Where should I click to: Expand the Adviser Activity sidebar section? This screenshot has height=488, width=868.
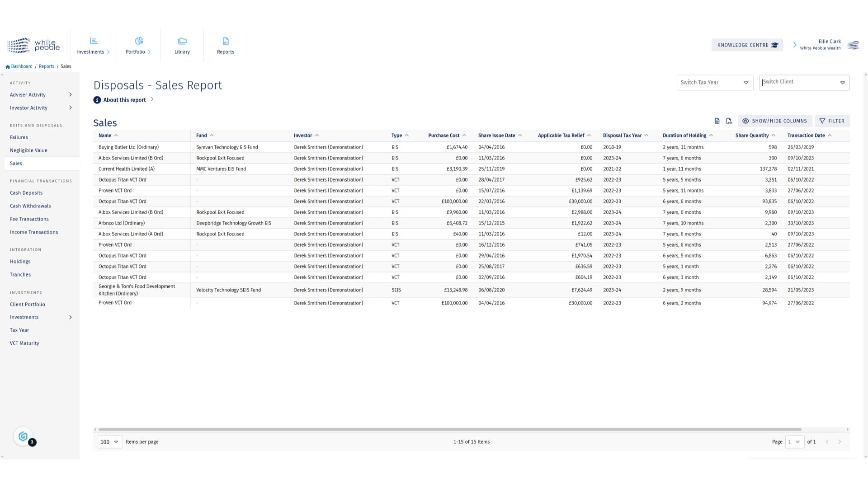70,95
